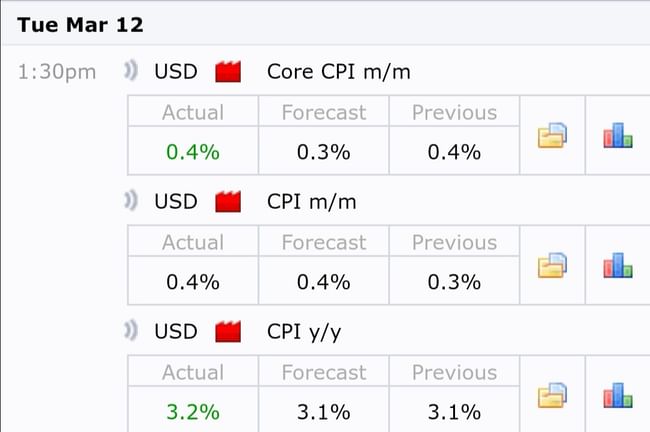
Task: Toggle the sound alert icon for Core CPI m/m
Action: [132, 72]
